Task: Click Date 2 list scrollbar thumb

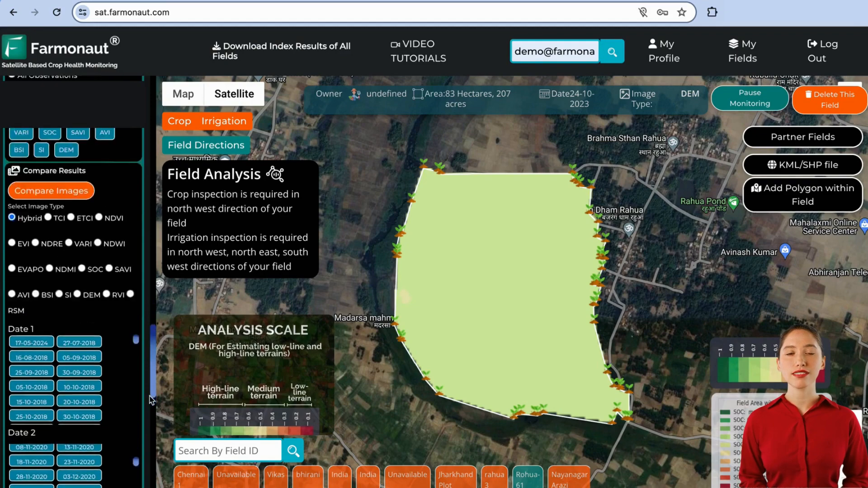Action: click(136, 461)
